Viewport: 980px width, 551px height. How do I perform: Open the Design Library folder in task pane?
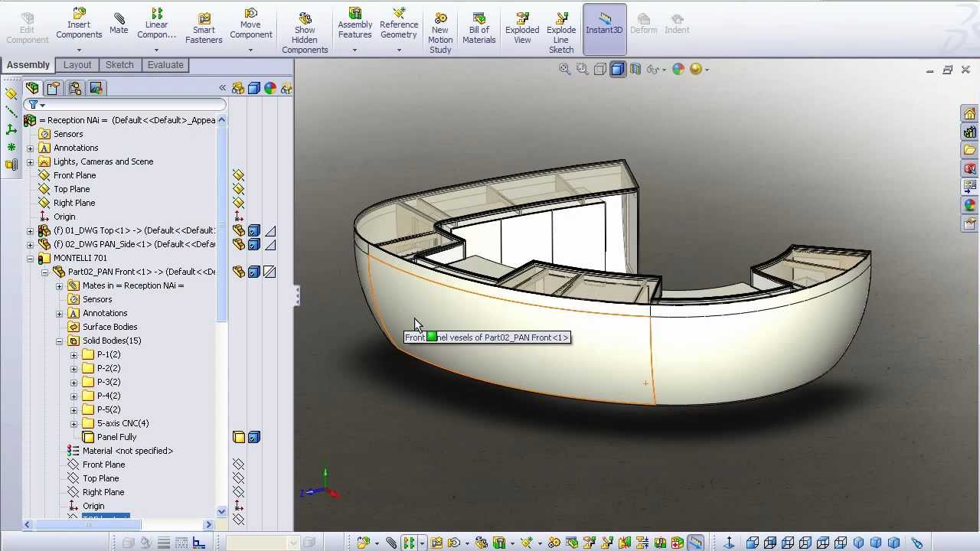tap(970, 150)
